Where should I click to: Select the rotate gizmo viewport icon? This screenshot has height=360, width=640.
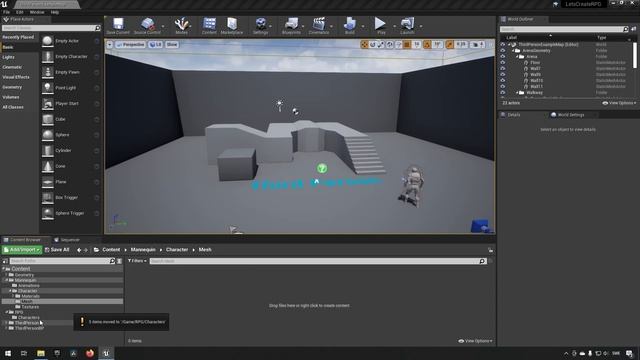tap(373, 44)
